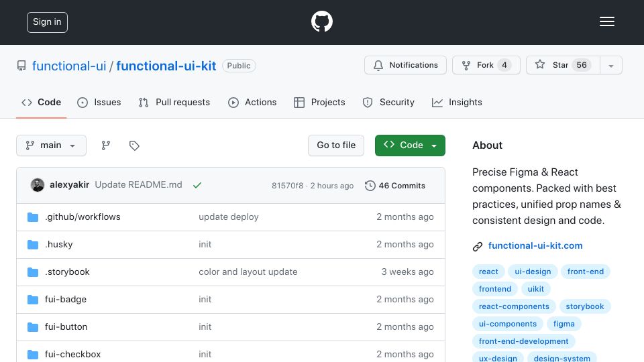Open commit hash 81570f8
The height and width of the screenshot is (362, 644).
tap(288, 186)
